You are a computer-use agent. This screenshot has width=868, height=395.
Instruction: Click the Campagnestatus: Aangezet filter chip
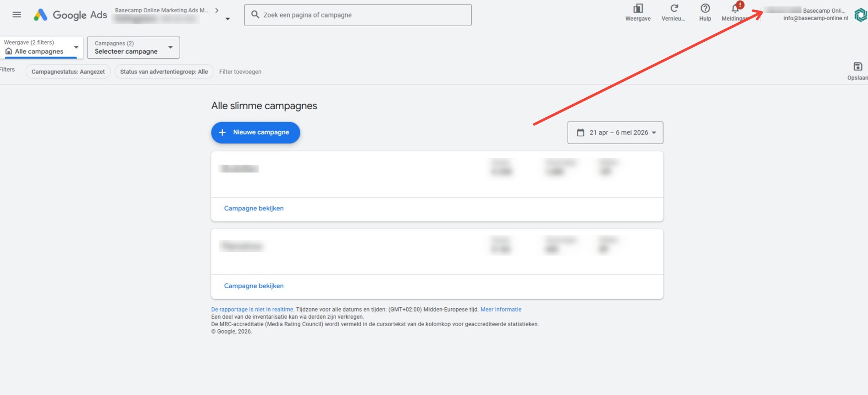point(68,72)
